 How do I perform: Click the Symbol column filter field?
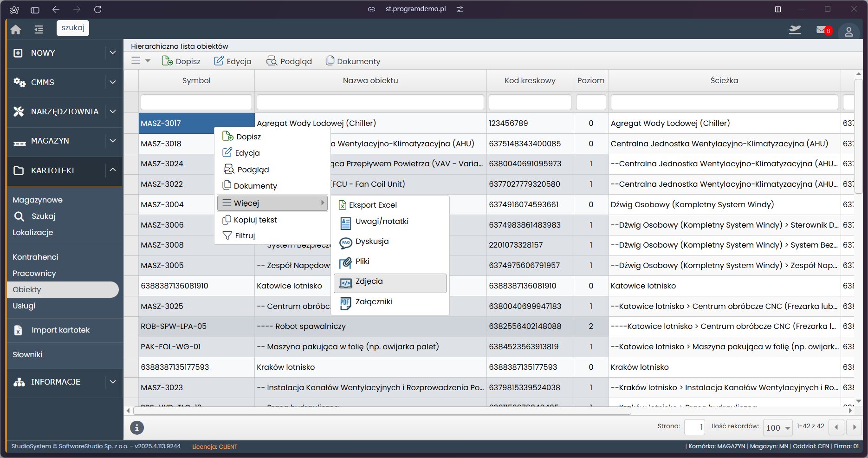click(196, 102)
